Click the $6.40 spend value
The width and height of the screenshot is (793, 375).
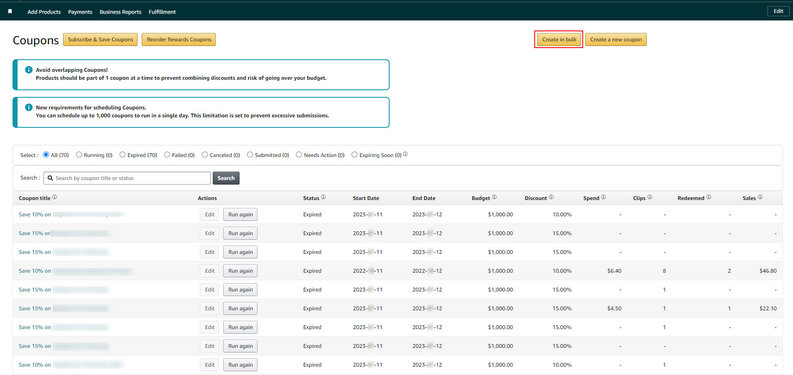614,271
